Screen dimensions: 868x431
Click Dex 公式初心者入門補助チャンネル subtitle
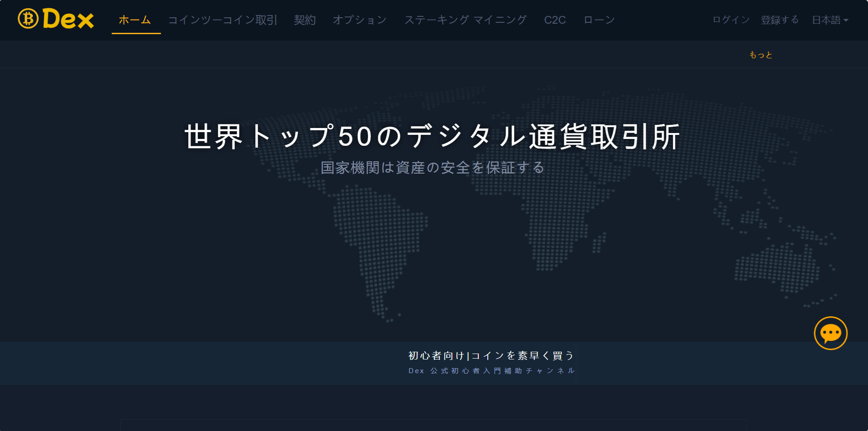491,371
